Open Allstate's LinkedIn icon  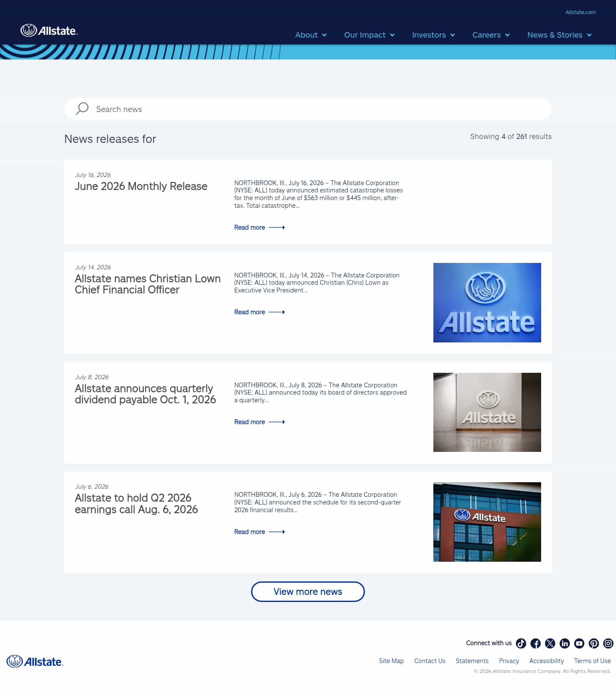click(x=565, y=643)
